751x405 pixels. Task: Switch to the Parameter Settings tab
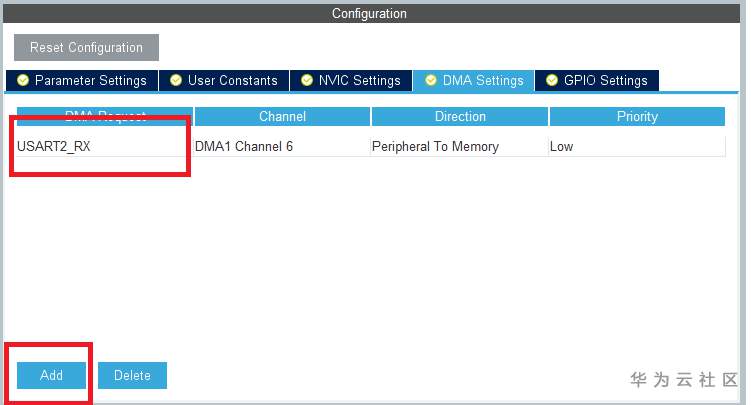90,80
